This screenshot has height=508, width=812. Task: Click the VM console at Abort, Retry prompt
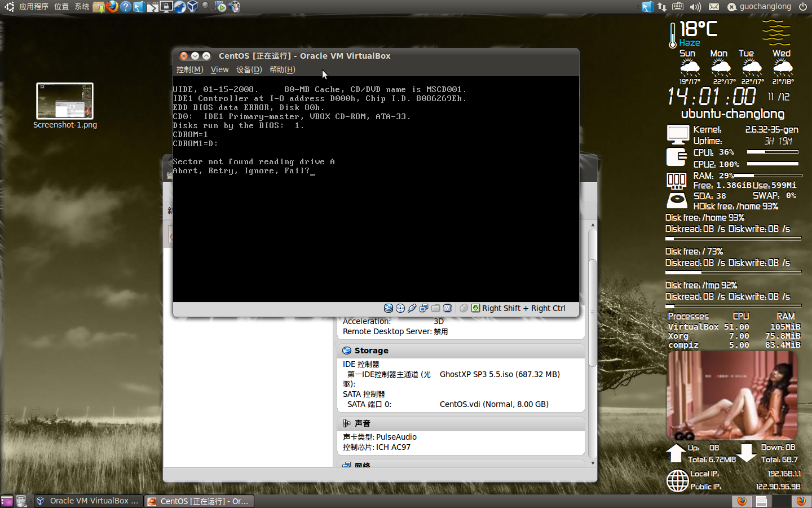pos(244,170)
